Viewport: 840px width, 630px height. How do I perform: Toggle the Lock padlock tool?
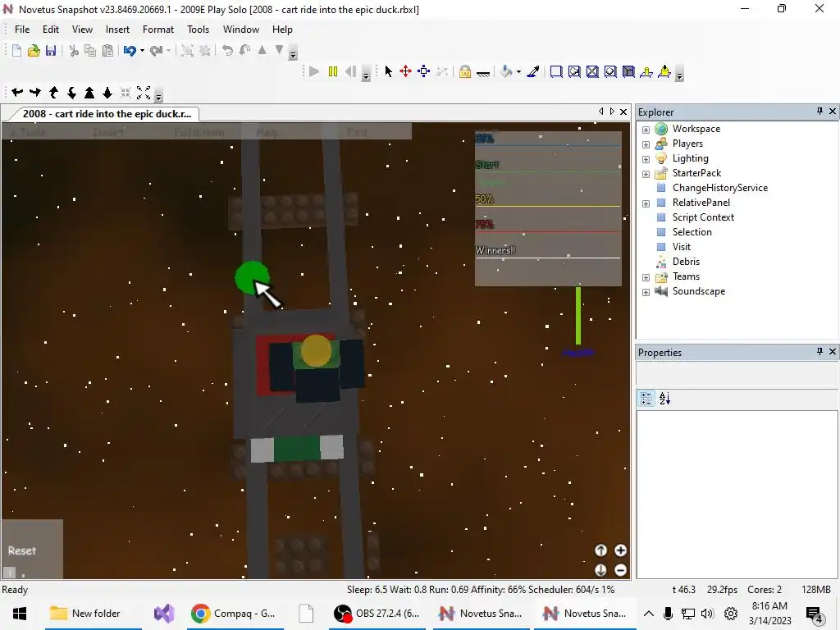465,71
